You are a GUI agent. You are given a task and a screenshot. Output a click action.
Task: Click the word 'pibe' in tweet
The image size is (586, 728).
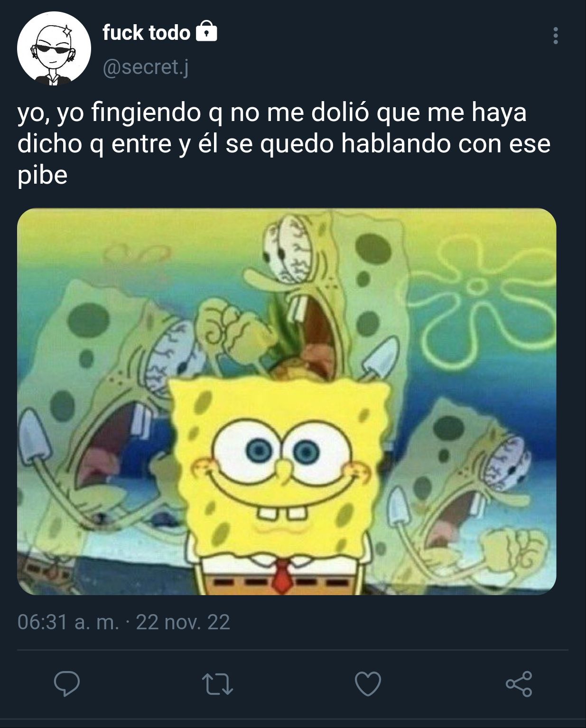pyautogui.click(x=42, y=176)
